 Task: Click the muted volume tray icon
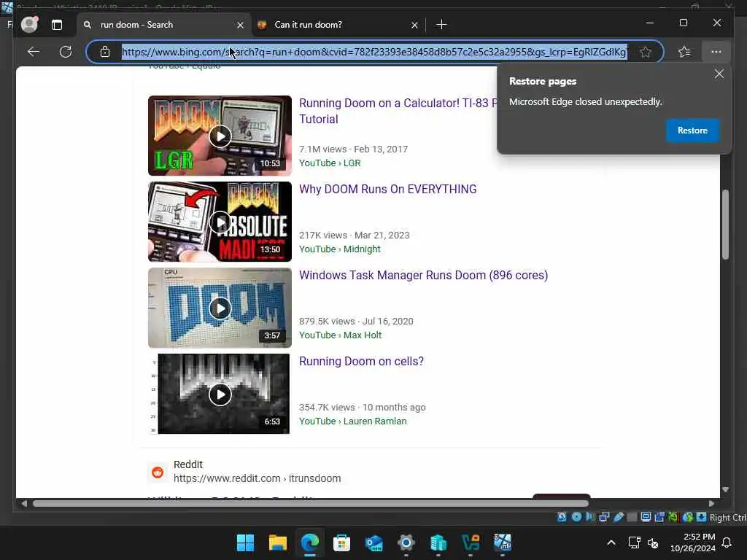[x=653, y=542]
